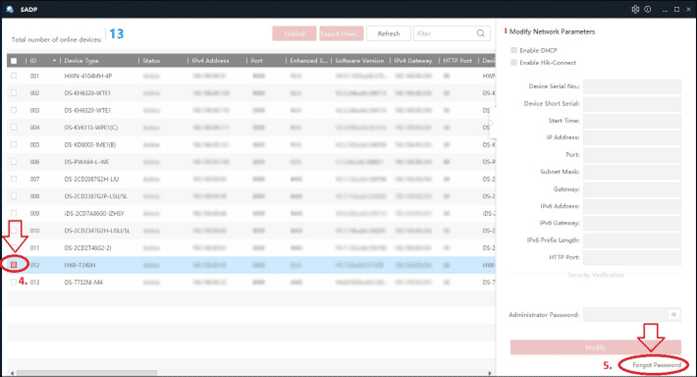Click the IP Address input field
Image resolution: width=697 pixels, height=377 pixels.
[x=632, y=137]
